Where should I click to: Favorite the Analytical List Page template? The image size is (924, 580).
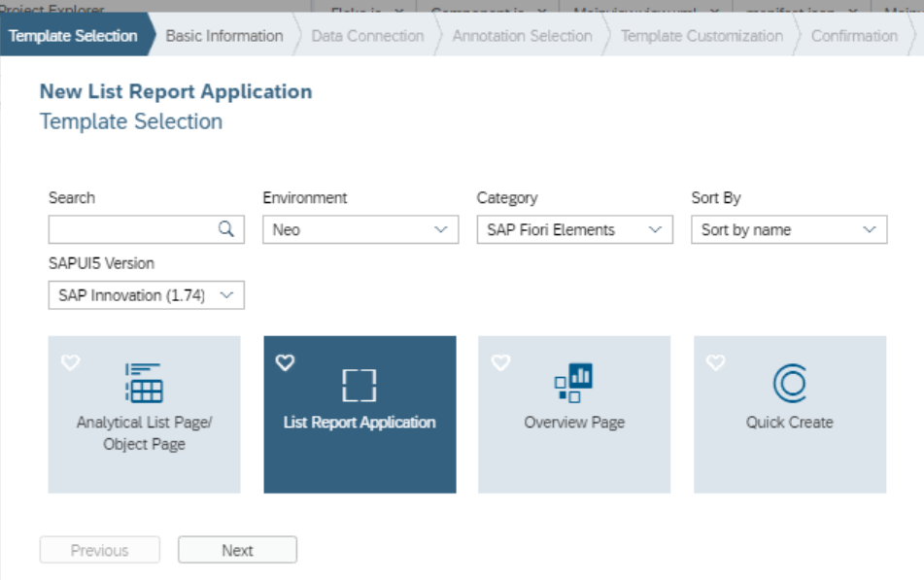tap(70, 362)
